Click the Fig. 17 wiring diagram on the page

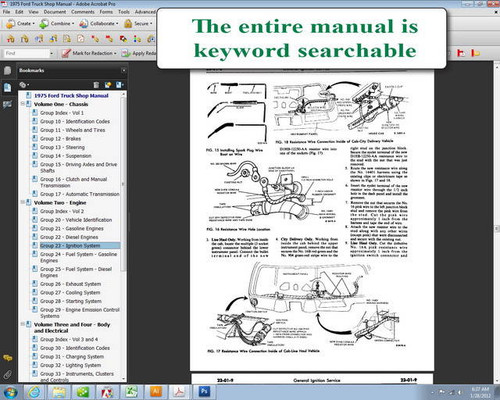tap(306, 306)
